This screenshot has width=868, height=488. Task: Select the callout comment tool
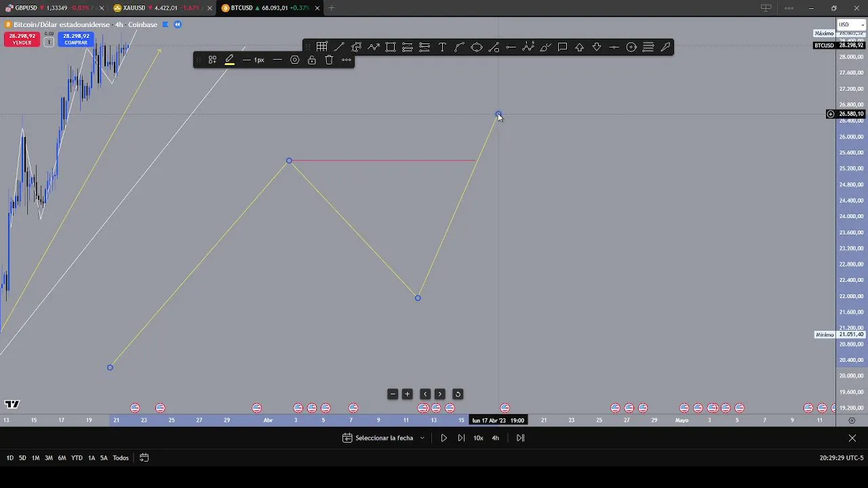click(x=562, y=47)
